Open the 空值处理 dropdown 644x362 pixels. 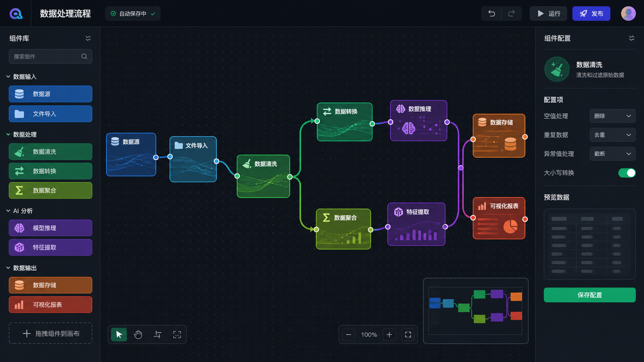613,116
